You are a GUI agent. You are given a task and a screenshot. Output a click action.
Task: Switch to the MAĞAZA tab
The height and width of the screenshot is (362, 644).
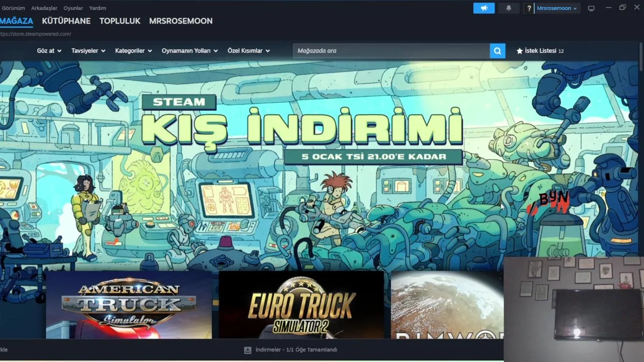click(17, 21)
